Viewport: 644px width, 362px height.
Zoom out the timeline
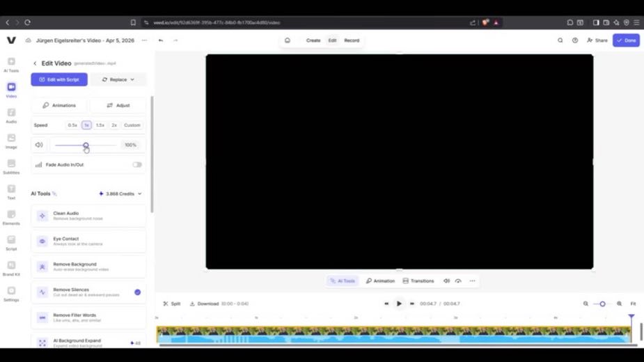586,304
